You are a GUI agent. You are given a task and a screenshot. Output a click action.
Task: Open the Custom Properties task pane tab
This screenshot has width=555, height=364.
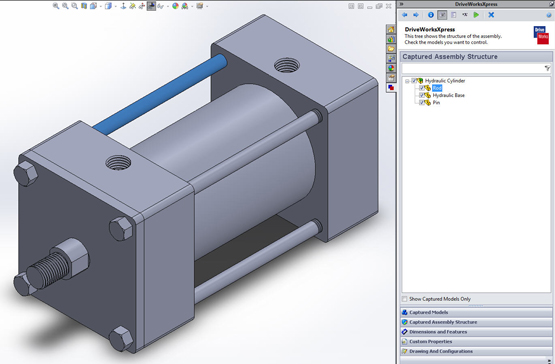click(391, 78)
